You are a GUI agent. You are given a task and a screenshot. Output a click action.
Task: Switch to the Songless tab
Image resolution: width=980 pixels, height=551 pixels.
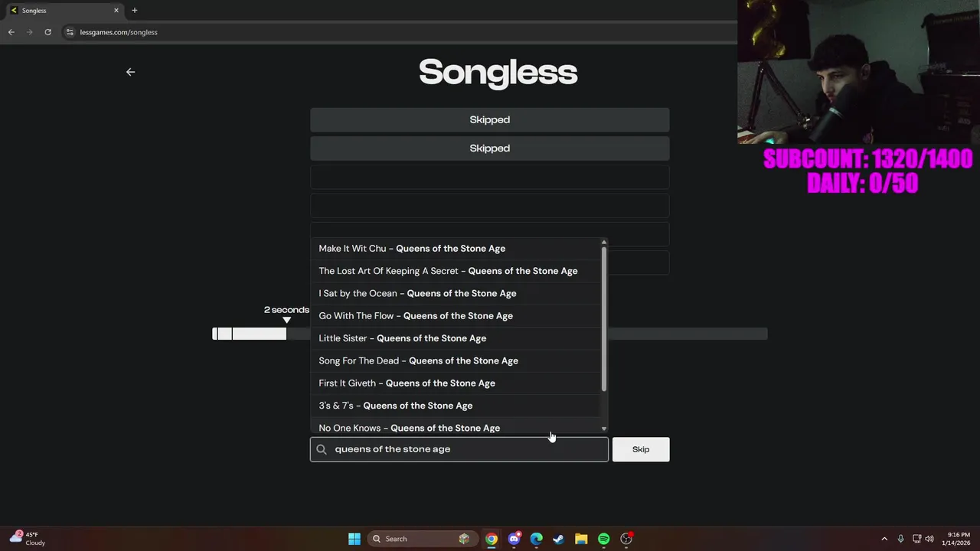(65, 10)
